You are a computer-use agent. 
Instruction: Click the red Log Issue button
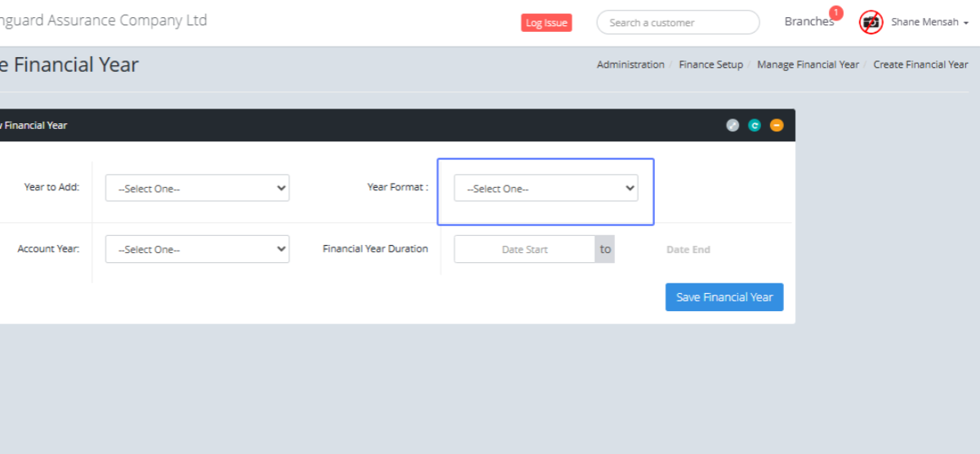tap(546, 23)
